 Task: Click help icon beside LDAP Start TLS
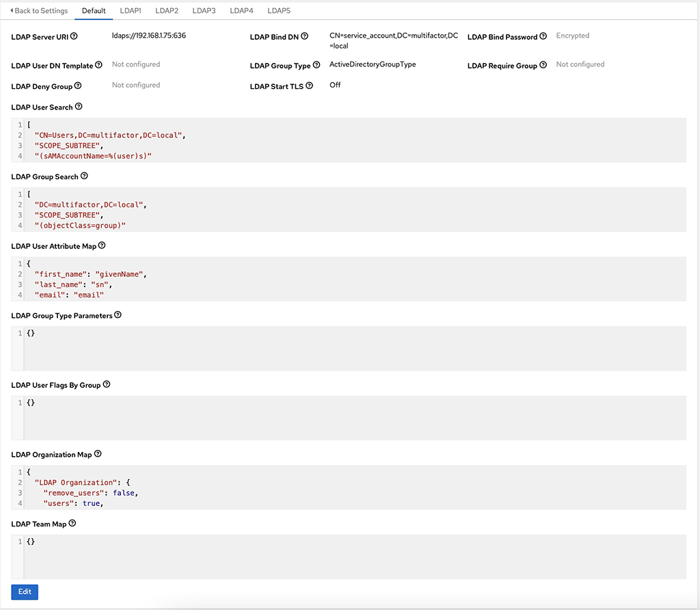coord(310,86)
